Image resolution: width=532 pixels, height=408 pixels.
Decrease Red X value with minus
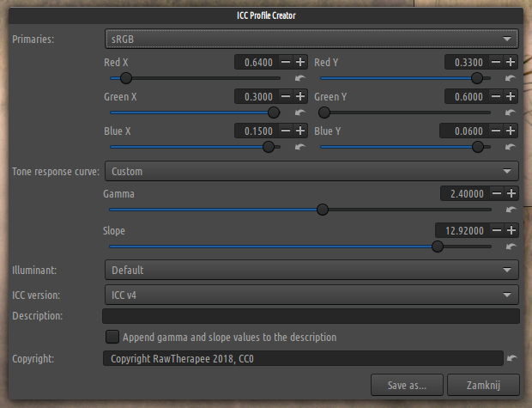[286, 62]
